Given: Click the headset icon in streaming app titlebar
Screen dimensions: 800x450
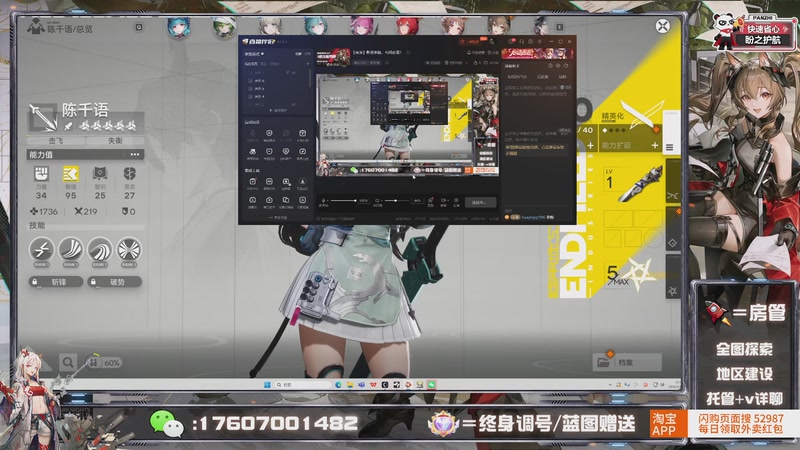Looking at the screenshot, I should 521,41.
